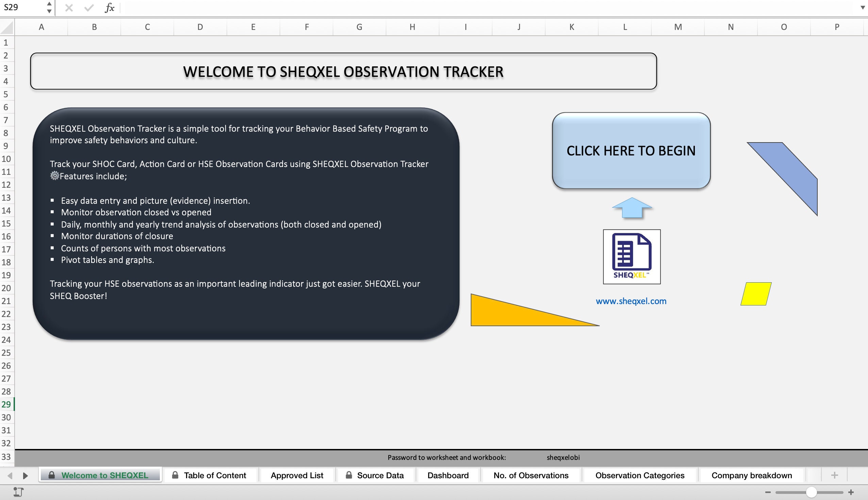Zoom in using the plus icon

(x=851, y=492)
